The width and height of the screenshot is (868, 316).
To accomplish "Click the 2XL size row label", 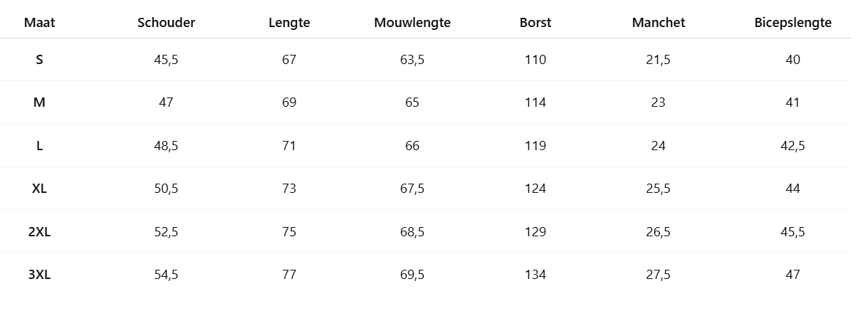I will 39,232.
